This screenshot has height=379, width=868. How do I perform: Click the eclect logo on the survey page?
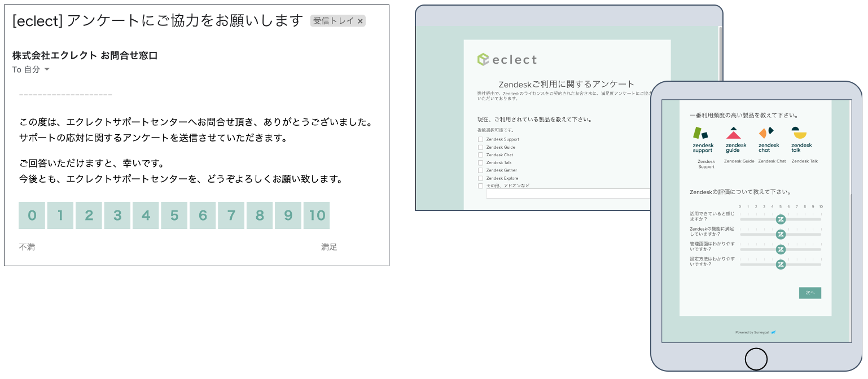[507, 60]
